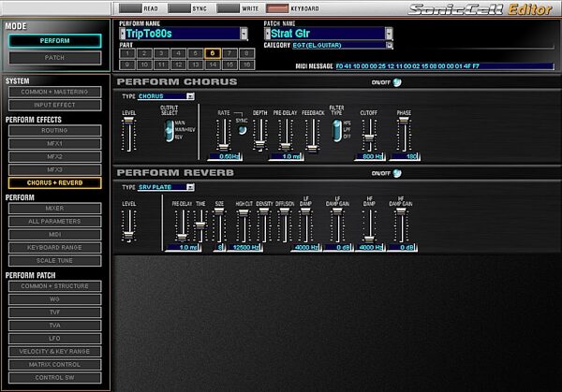Viewport: 562px width, 392px height.
Task: Open Control SW page
Action: [x=55, y=378]
